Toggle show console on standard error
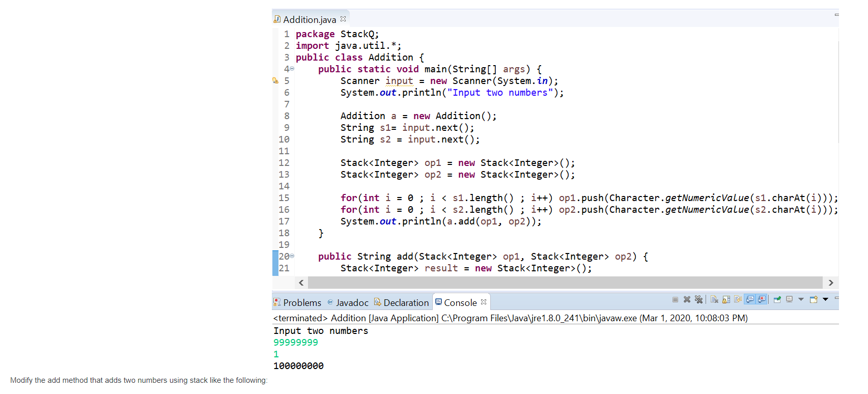The width and height of the screenshot is (868, 394). (x=762, y=299)
